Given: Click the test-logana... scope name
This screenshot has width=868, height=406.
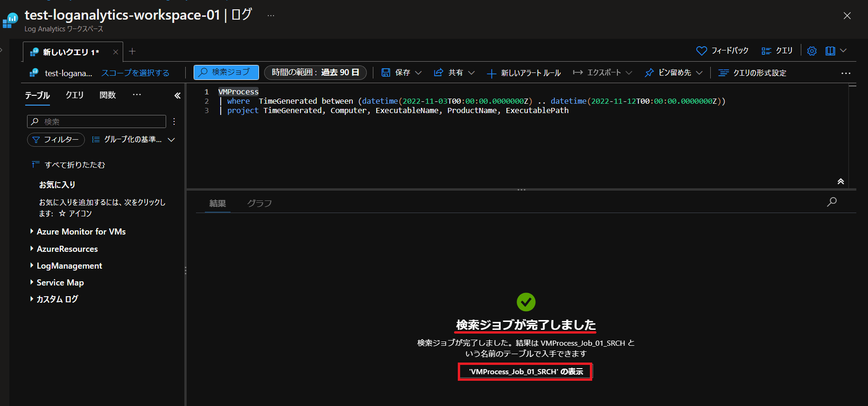Looking at the screenshot, I should tap(68, 73).
